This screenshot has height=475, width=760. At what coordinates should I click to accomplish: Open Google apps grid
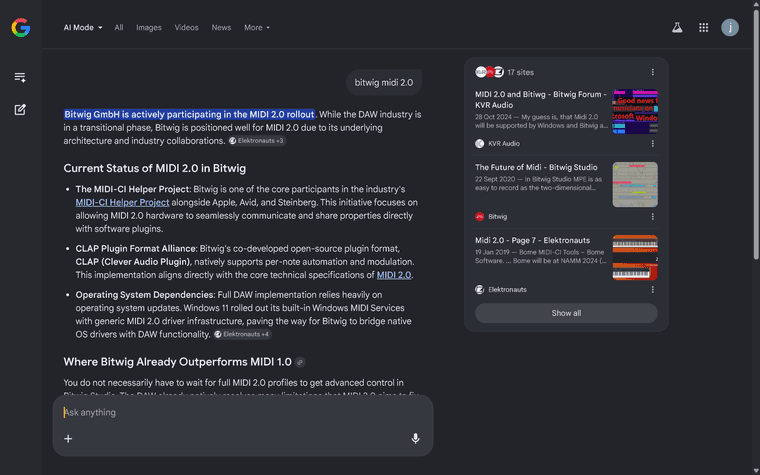704,28
